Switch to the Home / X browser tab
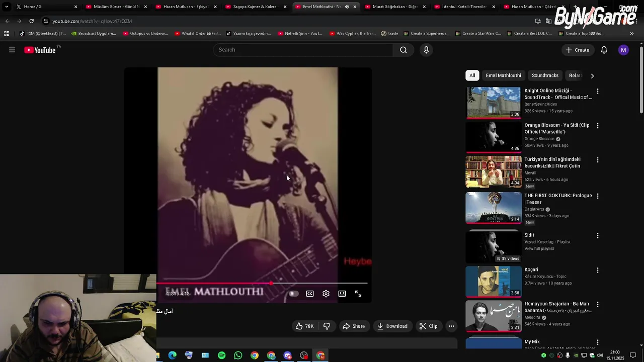 45,7
